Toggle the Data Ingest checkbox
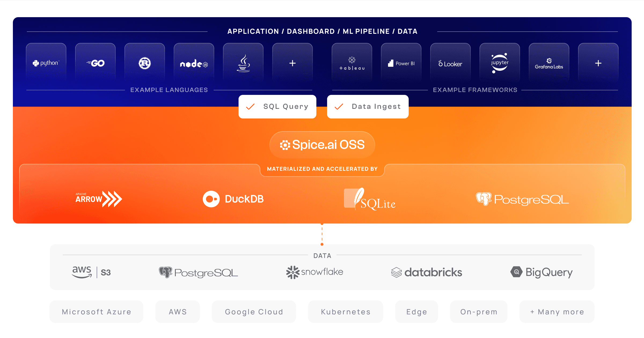 [367, 106]
